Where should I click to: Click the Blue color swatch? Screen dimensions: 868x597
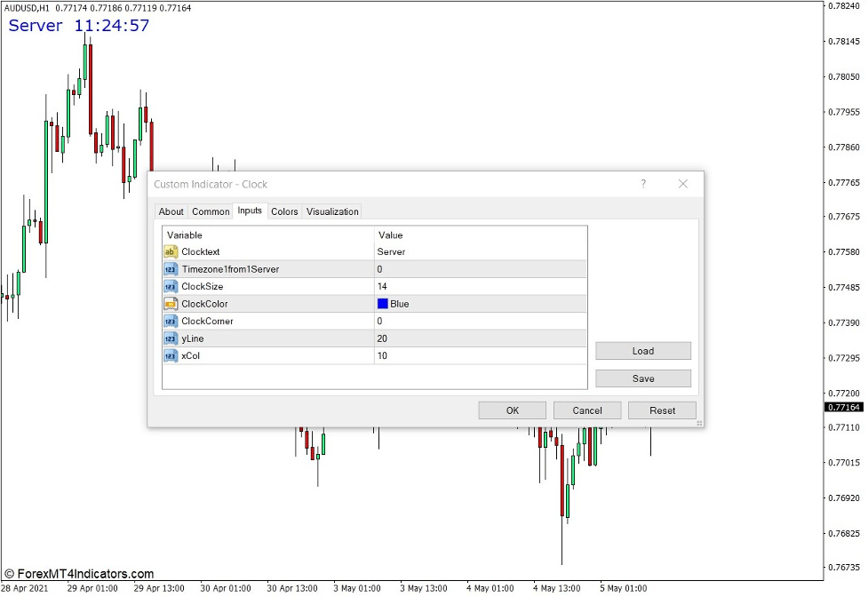(384, 304)
